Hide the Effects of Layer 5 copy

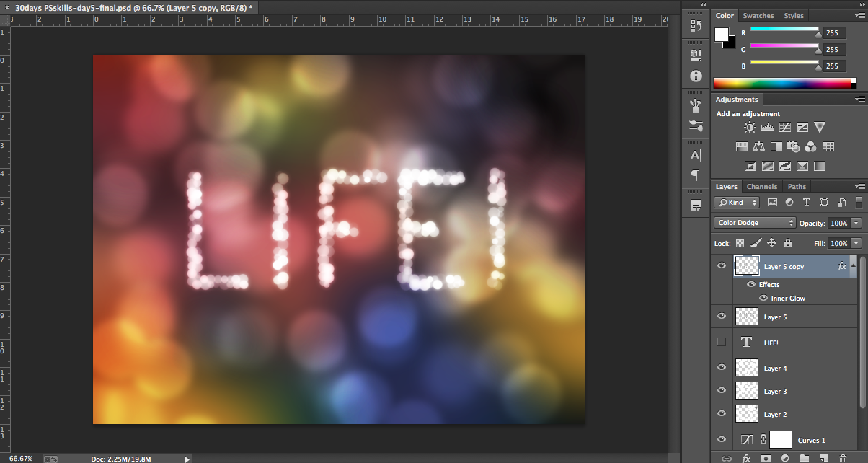click(751, 284)
